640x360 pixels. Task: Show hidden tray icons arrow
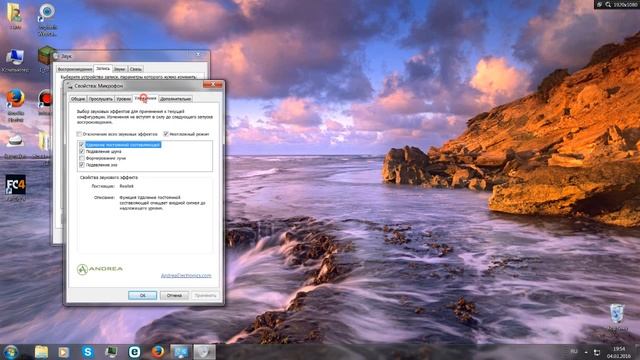(x=586, y=352)
